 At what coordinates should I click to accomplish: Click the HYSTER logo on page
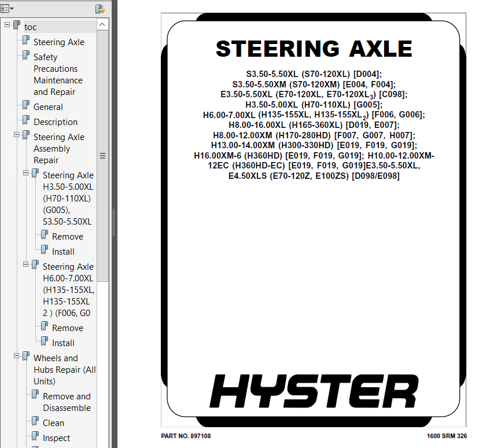pos(314,391)
